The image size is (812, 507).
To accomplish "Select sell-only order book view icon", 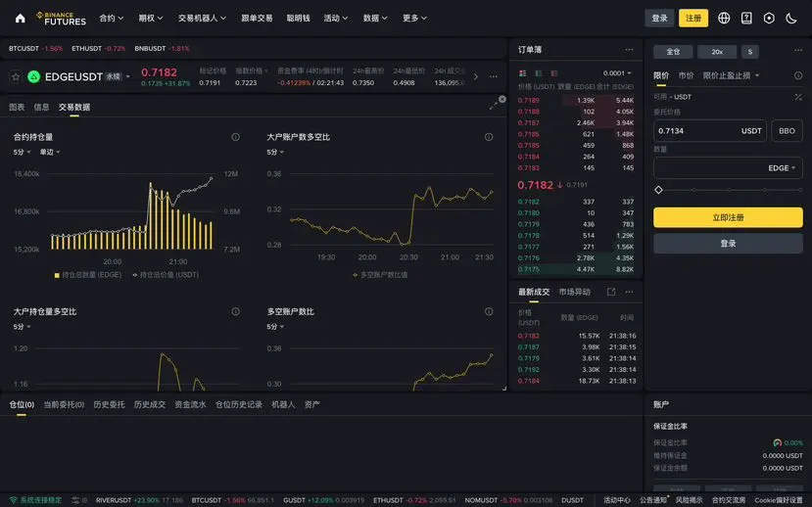I will pos(554,73).
